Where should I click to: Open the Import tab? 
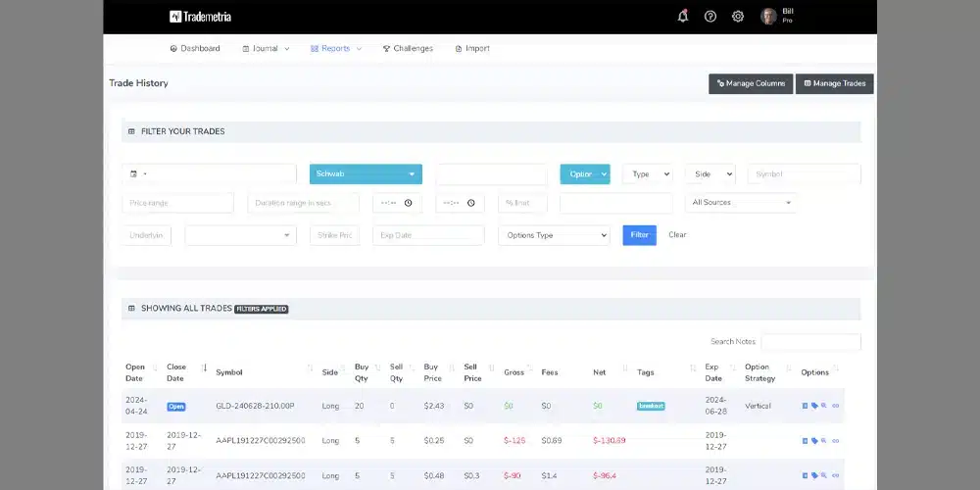point(472,49)
